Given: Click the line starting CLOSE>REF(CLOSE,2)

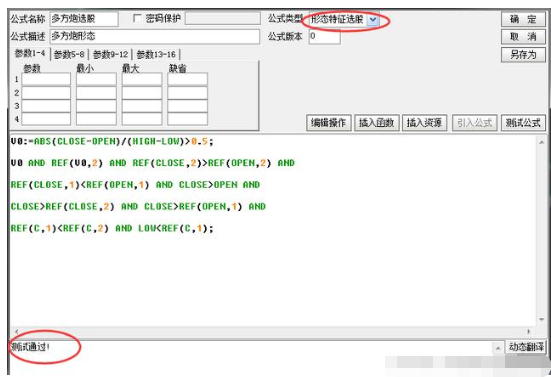Looking at the screenshot, I should [138, 207].
